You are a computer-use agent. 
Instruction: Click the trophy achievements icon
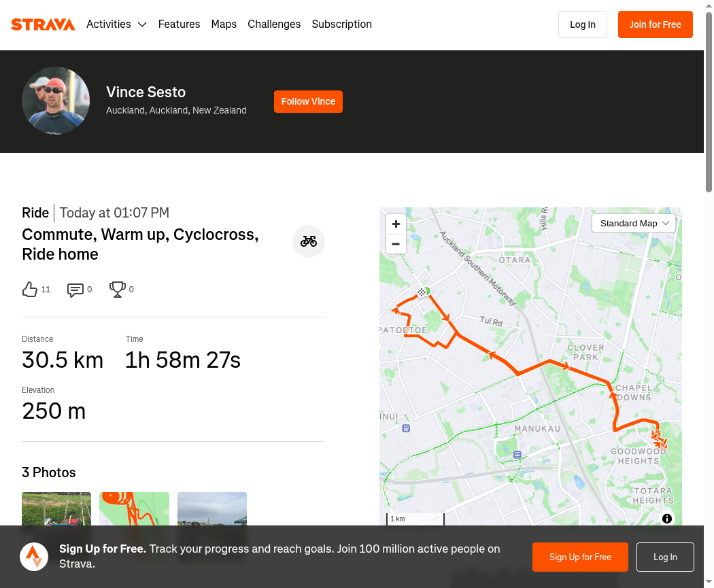[118, 290]
